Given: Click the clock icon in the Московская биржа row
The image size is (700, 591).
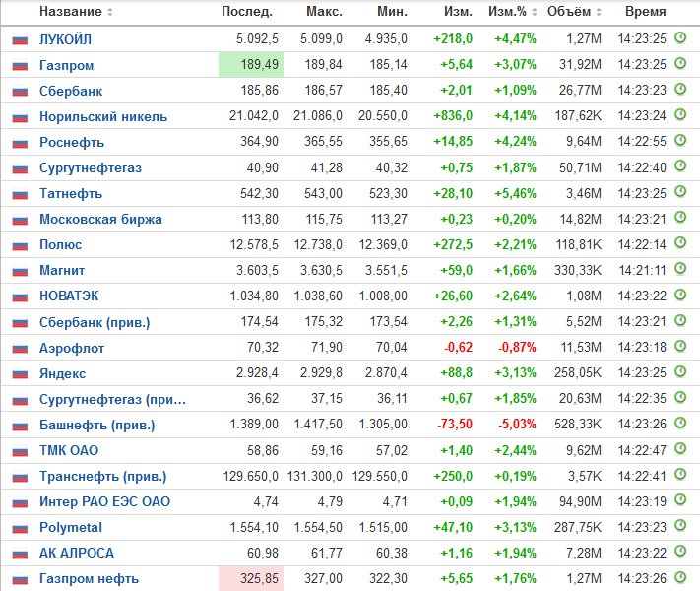Looking at the screenshot, I should pos(680,218).
